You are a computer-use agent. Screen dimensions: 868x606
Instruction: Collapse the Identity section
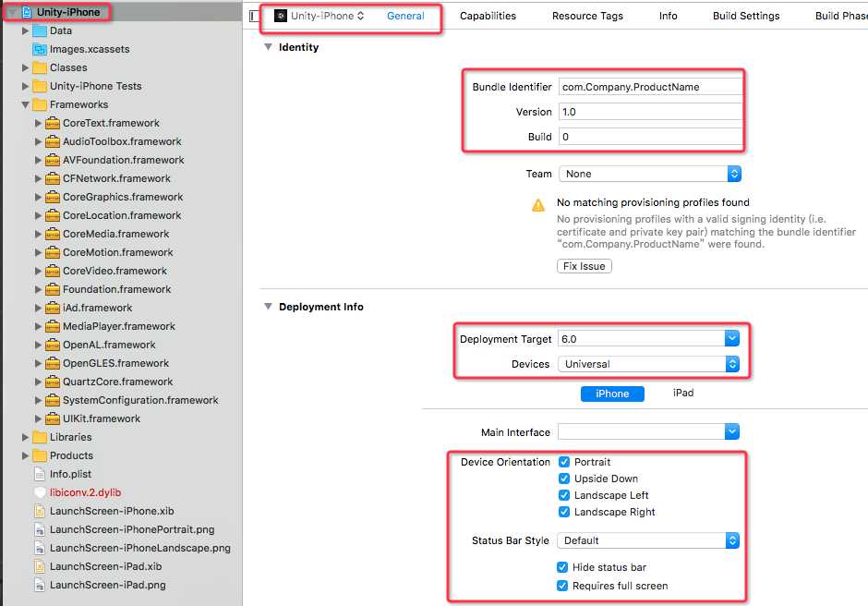tap(268, 47)
